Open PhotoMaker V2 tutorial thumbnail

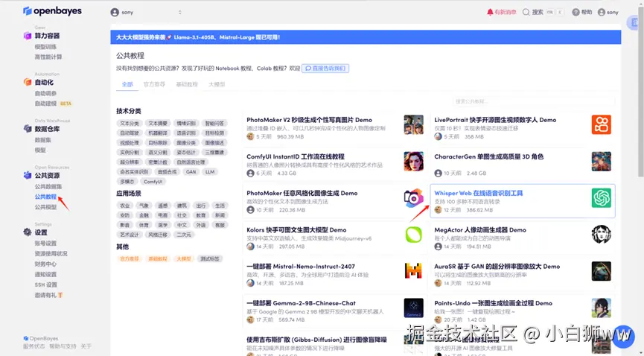pos(414,124)
